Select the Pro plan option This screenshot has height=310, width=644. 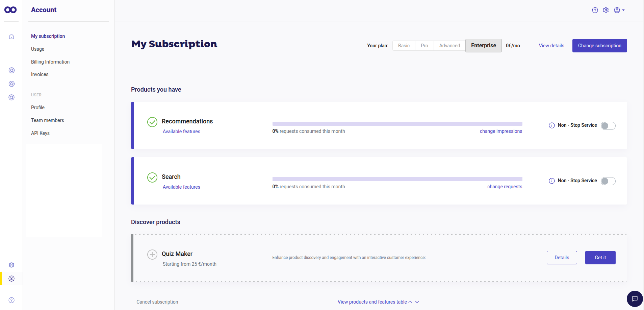(x=424, y=46)
